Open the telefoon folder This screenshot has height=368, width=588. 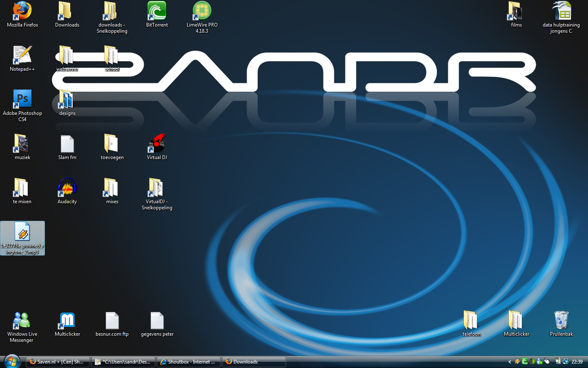point(471,324)
